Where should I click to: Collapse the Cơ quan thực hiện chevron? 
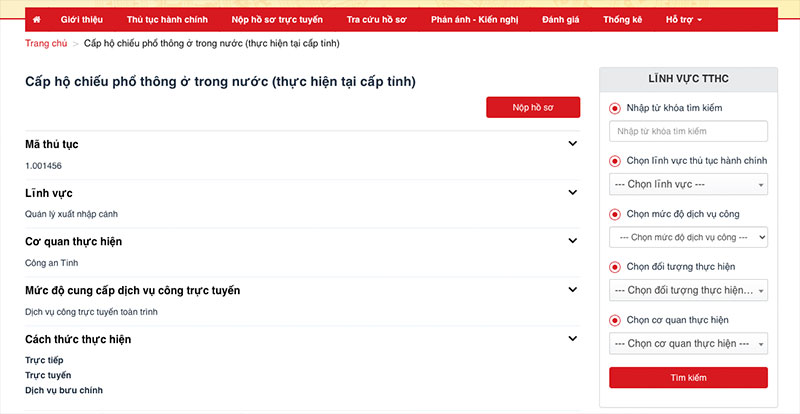click(572, 241)
